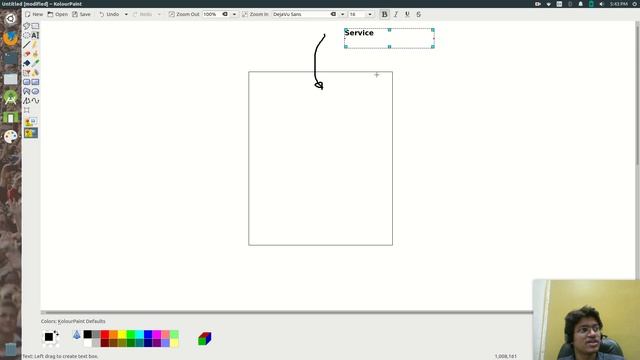Click the New document button
Image resolution: width=640 pixels, height=360 pixels.
click(34, 14)
